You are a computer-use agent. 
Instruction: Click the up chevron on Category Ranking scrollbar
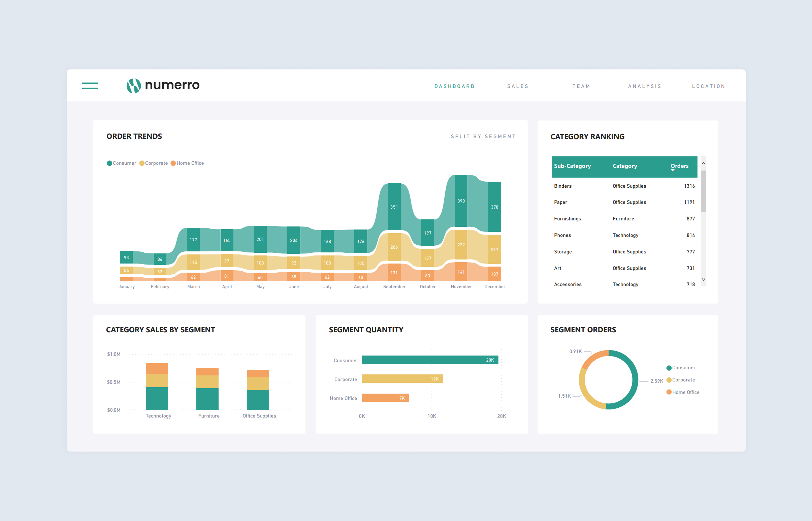pyautogui.click(x=704, y=163)
